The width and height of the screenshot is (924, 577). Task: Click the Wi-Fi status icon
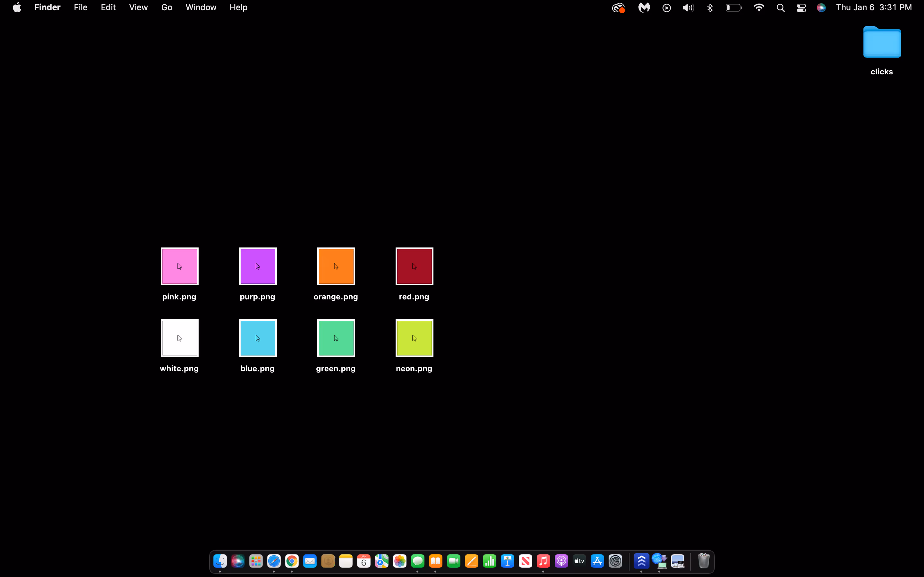759,8
